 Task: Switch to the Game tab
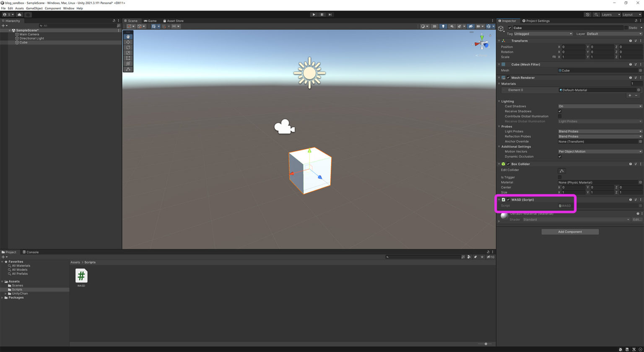point(151,21)
